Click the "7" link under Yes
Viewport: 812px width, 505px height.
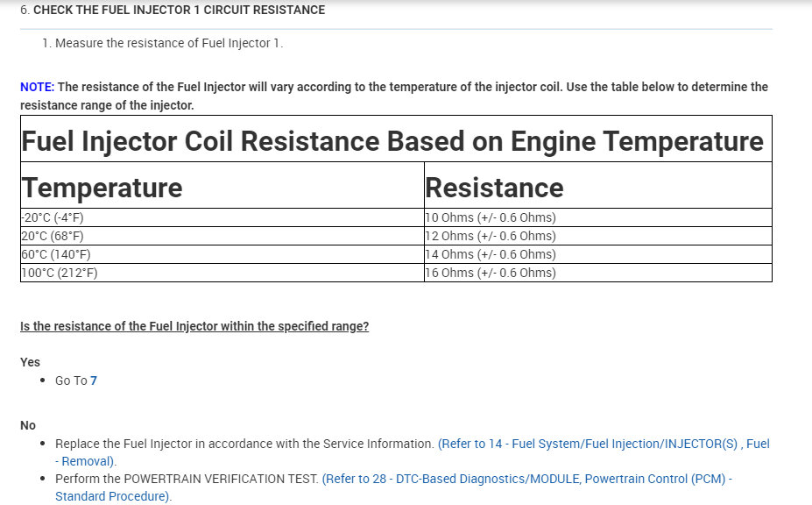click(94, 381)
